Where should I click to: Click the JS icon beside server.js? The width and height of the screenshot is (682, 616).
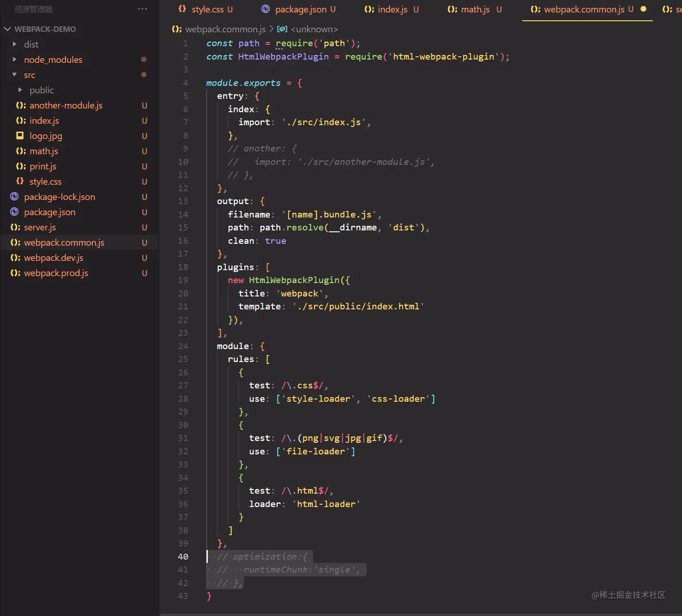tap(15, 227)
